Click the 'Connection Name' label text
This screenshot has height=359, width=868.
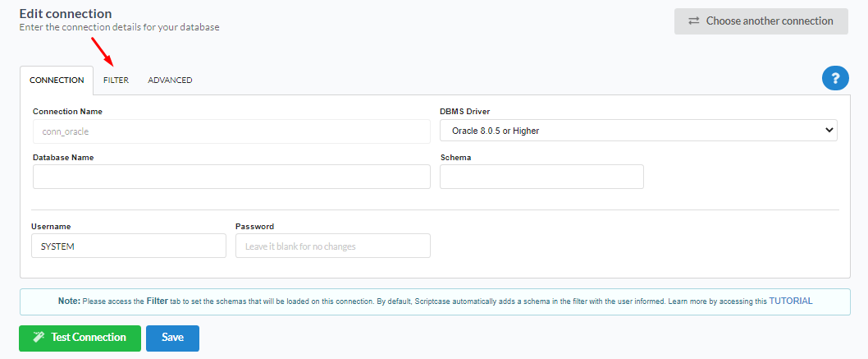tap(67, 112)
